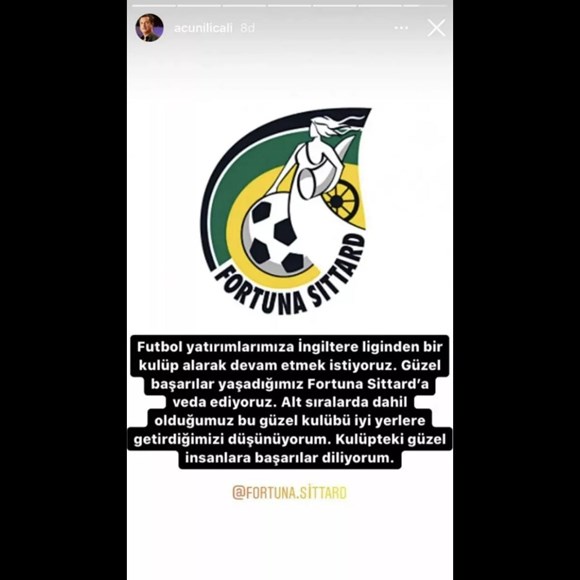
Task: Tap the Turkish caption text block
Action: click(290, 402)
